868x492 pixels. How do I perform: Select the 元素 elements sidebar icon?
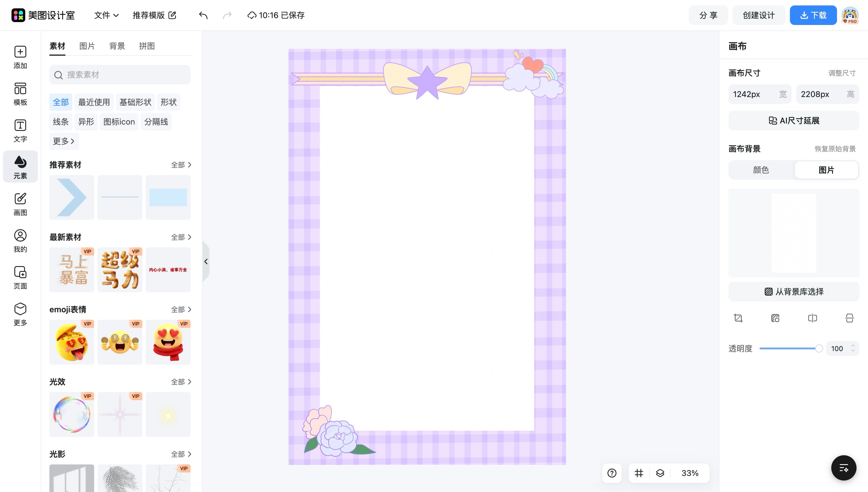click(20, 167)
